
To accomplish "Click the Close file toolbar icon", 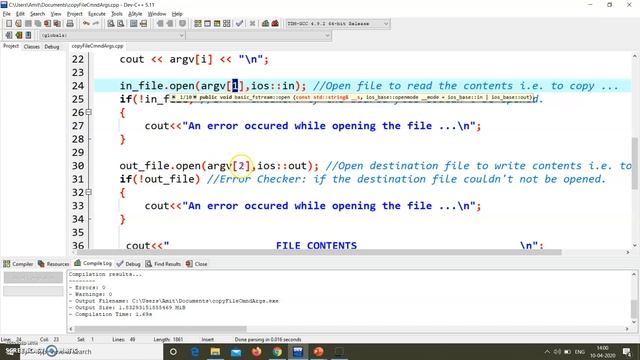I will point(48,24).
